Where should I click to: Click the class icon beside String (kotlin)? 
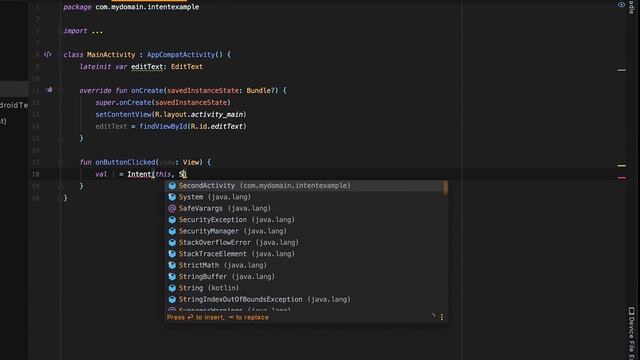tap(172, 289)
